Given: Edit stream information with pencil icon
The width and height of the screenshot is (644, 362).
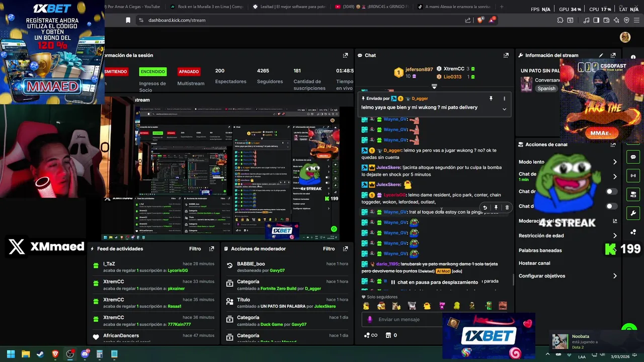Looking at the screenshot, I should [601, 55].
